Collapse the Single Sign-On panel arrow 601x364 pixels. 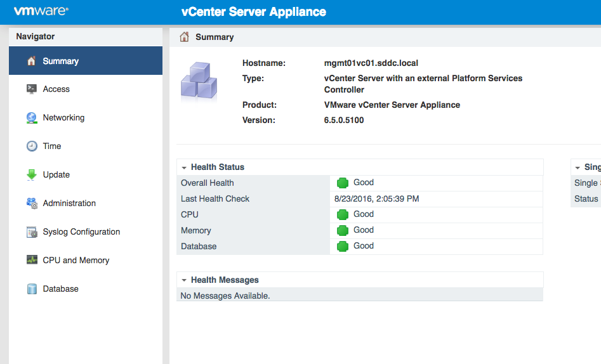pos(578,167)
